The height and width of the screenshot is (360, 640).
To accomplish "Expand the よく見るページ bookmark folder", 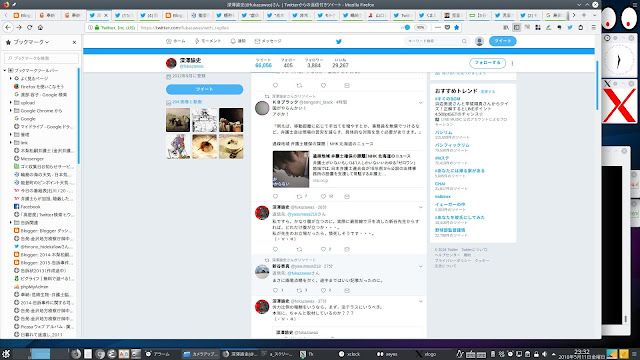I will 11,78.
